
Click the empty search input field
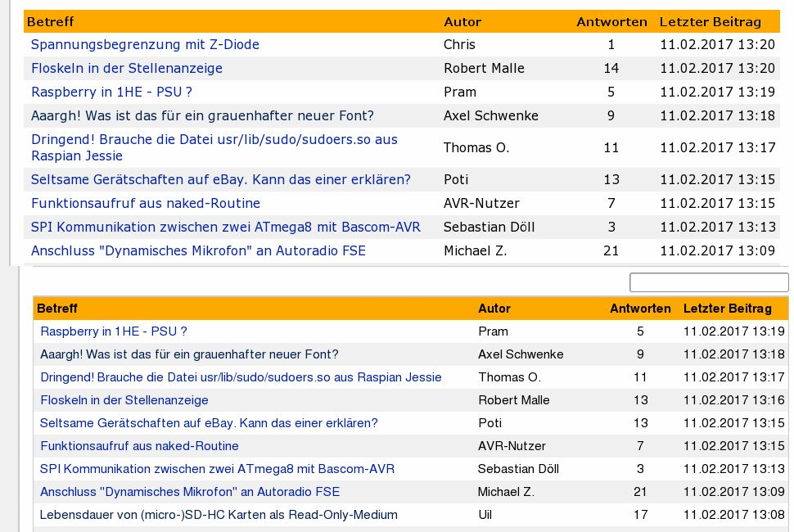pos(708,282)
